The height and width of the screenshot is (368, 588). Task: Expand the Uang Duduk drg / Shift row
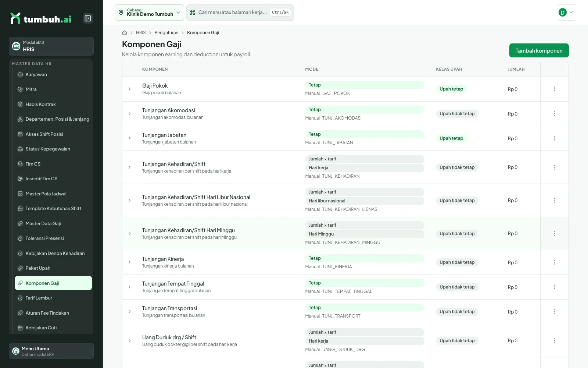point(129,341)
